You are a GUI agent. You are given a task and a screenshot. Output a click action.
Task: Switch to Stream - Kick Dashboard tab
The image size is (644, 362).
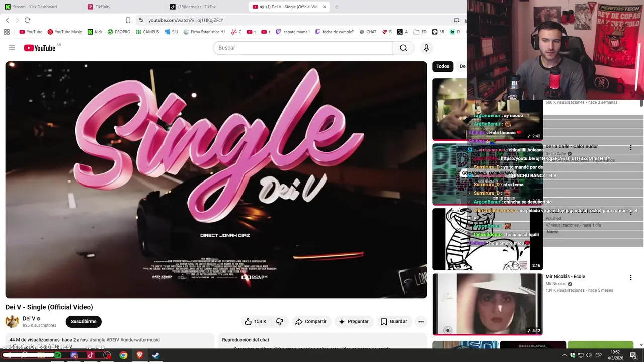(x=41, y=7)
